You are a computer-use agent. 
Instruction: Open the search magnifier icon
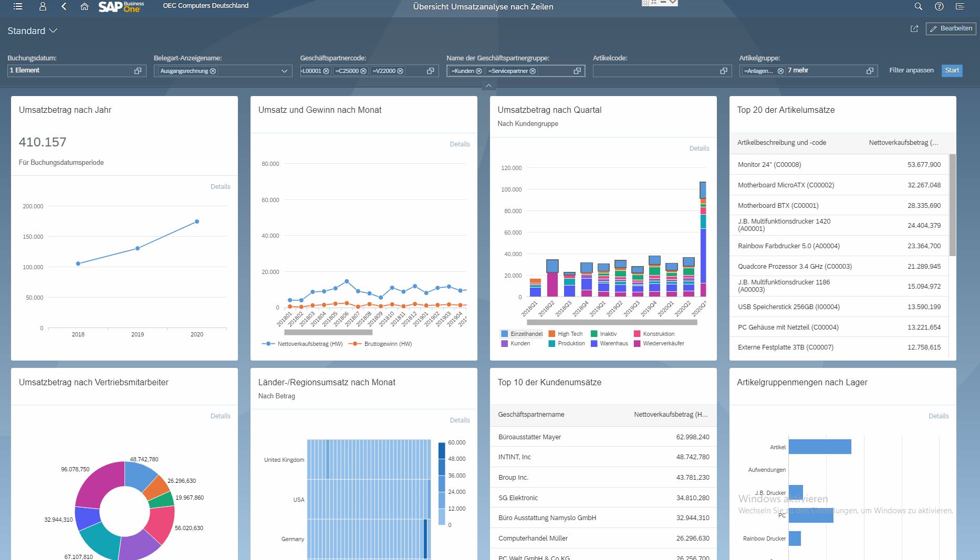(x=918, y=6)
